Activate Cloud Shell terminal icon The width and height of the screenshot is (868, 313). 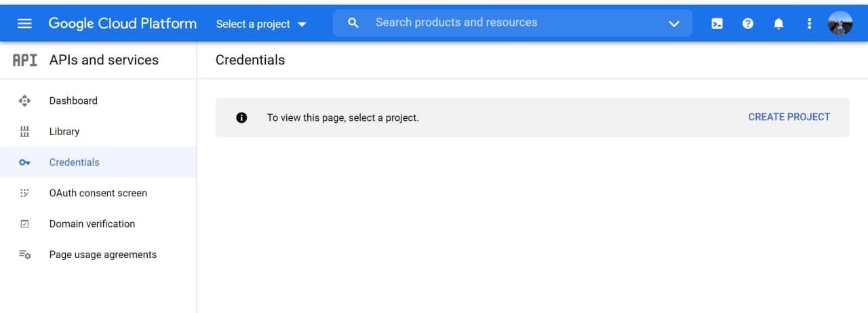click(717, 24)
